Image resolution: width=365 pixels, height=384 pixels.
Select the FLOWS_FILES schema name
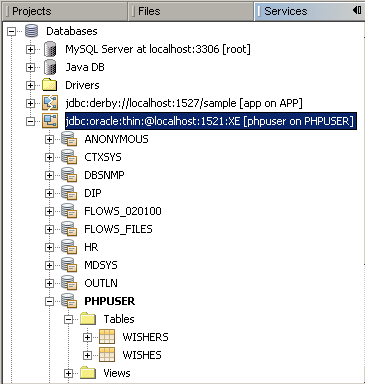[118, 229]
